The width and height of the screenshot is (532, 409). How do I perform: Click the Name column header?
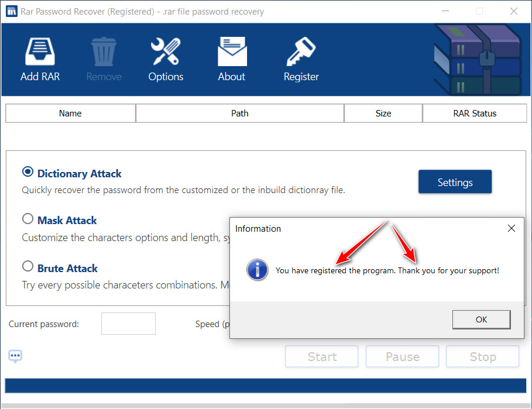(71, 114)
